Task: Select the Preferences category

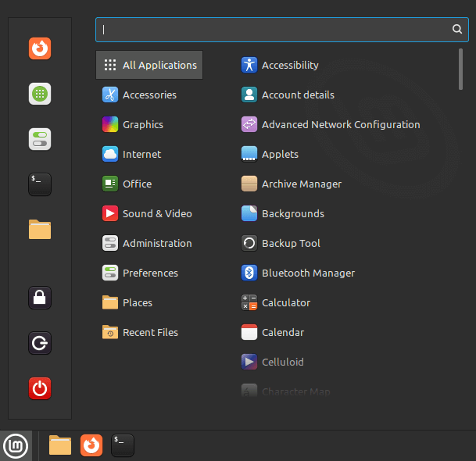Action: [149, 273]
